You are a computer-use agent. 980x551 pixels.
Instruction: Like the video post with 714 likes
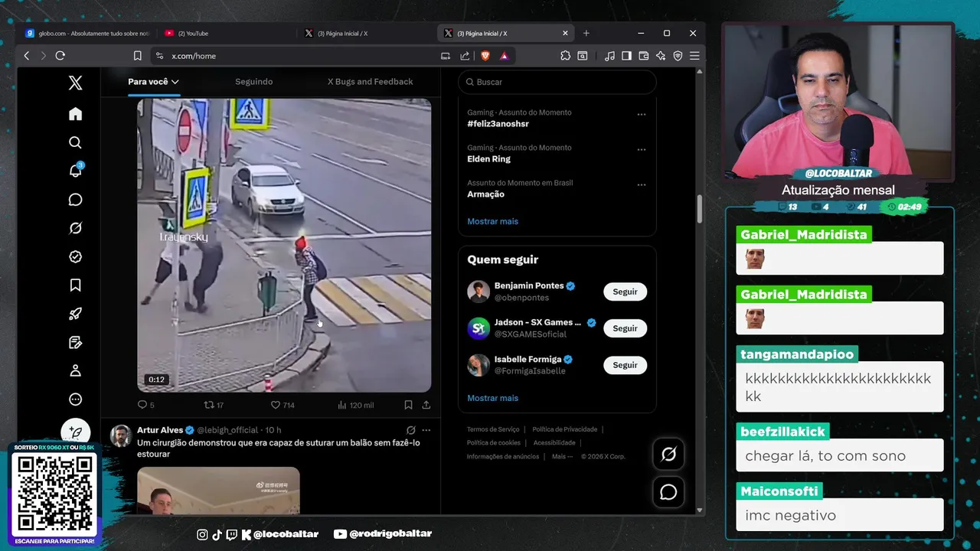(x=283, y=405)
